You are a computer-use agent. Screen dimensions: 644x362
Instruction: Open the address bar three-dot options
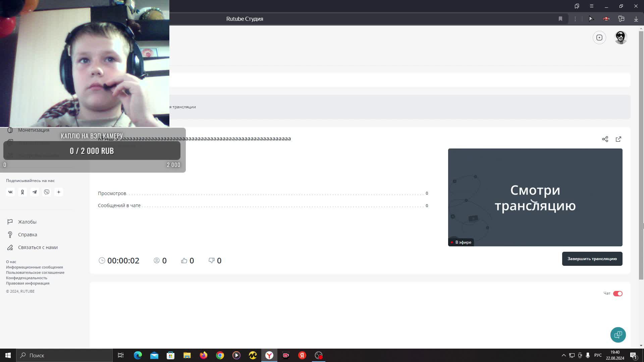[575, 19]
